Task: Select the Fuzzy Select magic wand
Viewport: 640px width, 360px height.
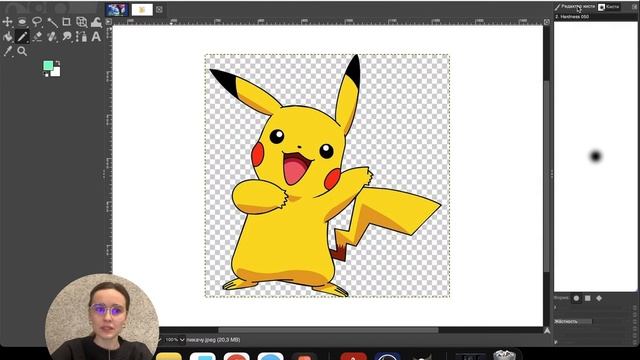Action: coord(52,22)
